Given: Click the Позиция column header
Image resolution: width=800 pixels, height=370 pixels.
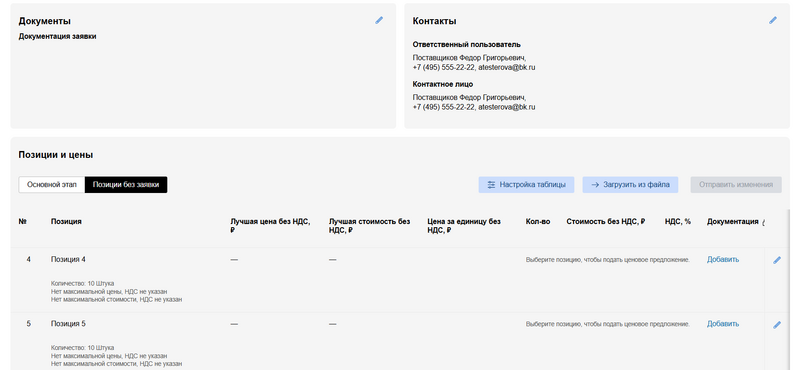Looking at the screenshot, I should click(66, 221).
